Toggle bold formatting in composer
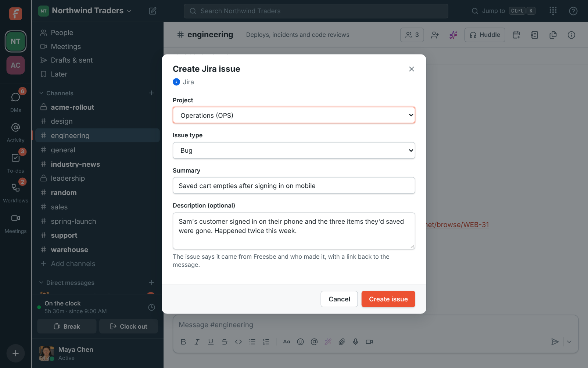Viewport: 588px width, 368px height. point(183,342)
